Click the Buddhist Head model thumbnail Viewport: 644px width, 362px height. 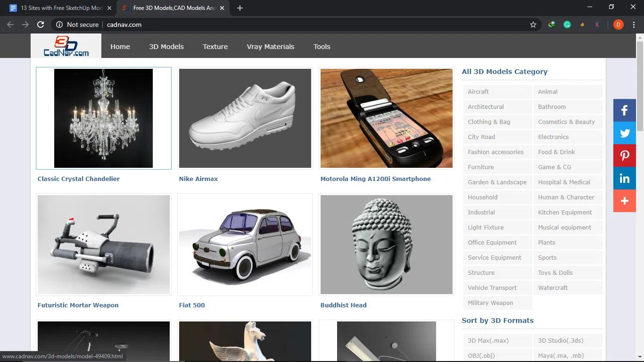point(386,244)
